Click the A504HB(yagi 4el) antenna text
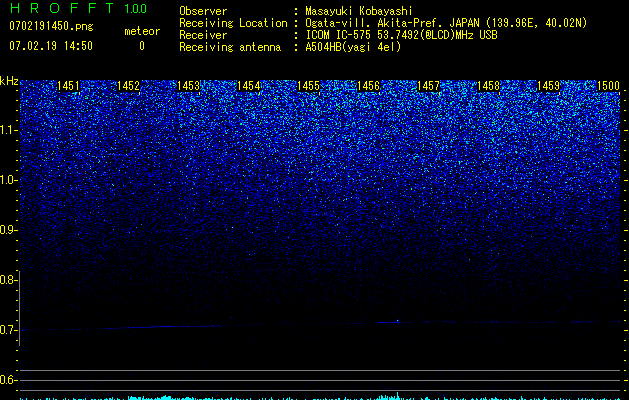This screenshot has height=400, width=629. (353, 47)
